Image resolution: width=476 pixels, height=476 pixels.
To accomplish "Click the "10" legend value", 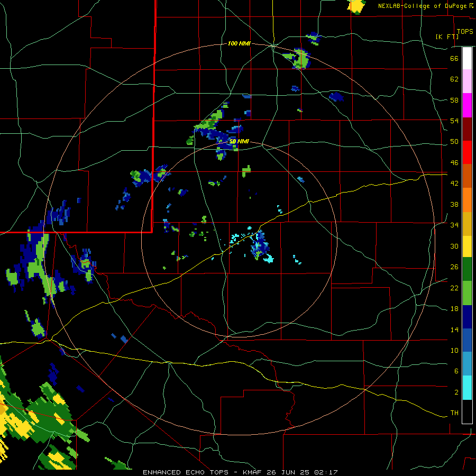I will click(x=454, y=350).
